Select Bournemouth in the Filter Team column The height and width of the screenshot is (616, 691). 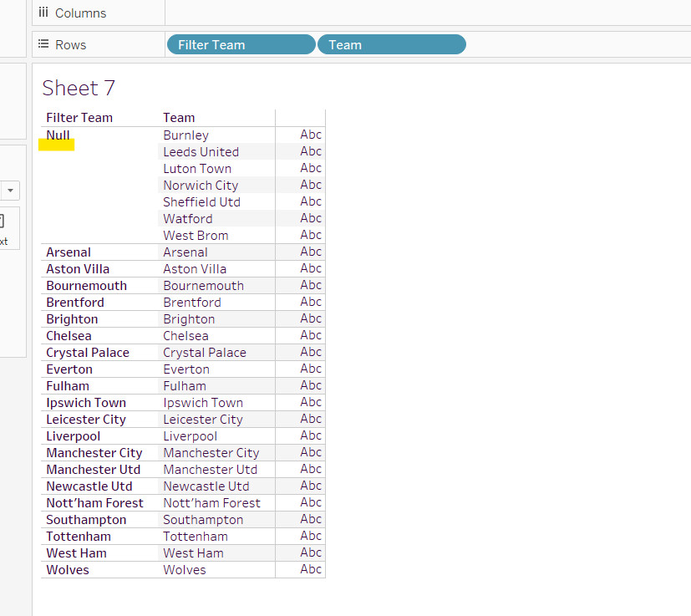point(86,286)
